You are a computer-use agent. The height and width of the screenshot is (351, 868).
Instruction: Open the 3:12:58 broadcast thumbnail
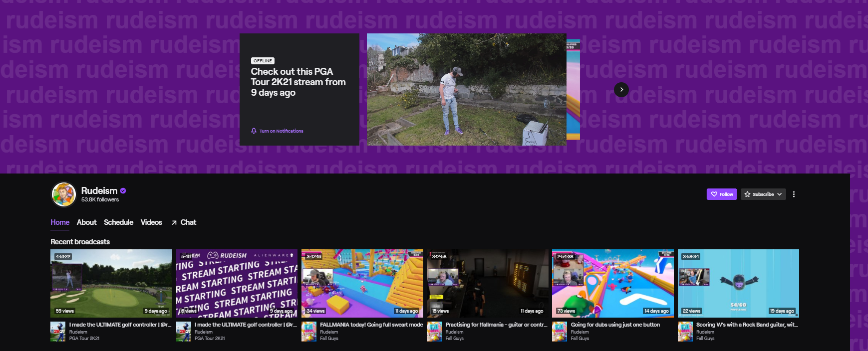(488, 283)
